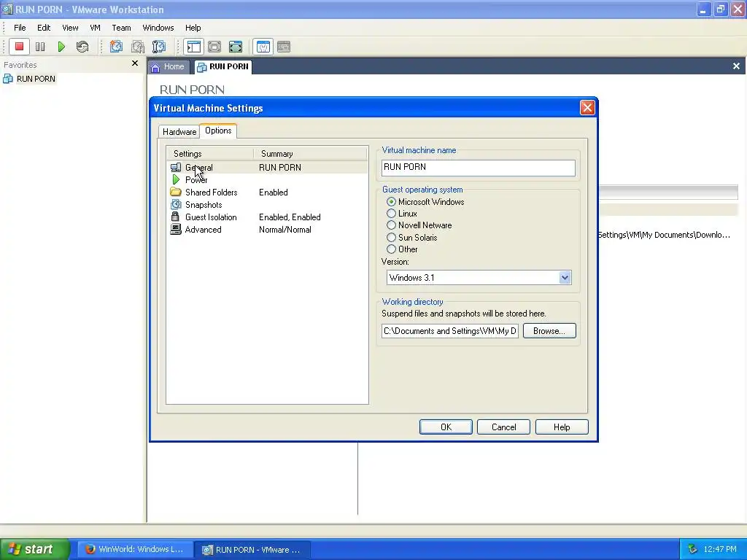
Task: Open the VM menu
Action: pos(96,28)
